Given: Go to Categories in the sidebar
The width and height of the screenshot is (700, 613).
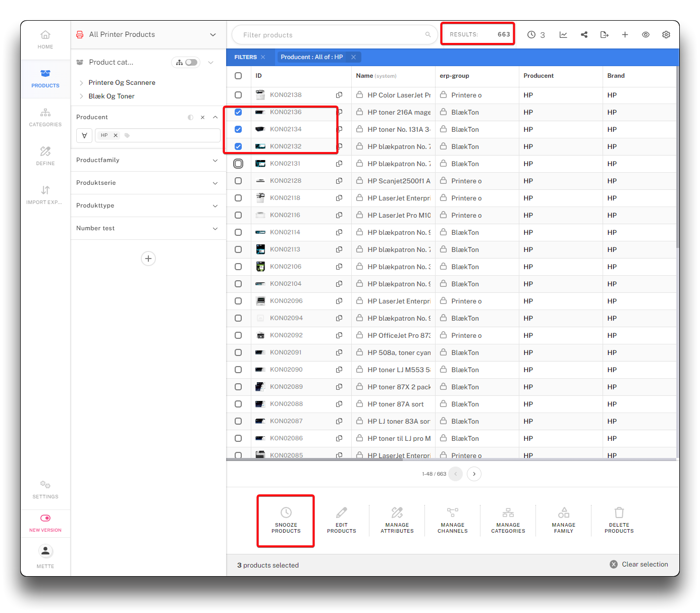Looking at the screenshot, I should (x=45, y=117).
